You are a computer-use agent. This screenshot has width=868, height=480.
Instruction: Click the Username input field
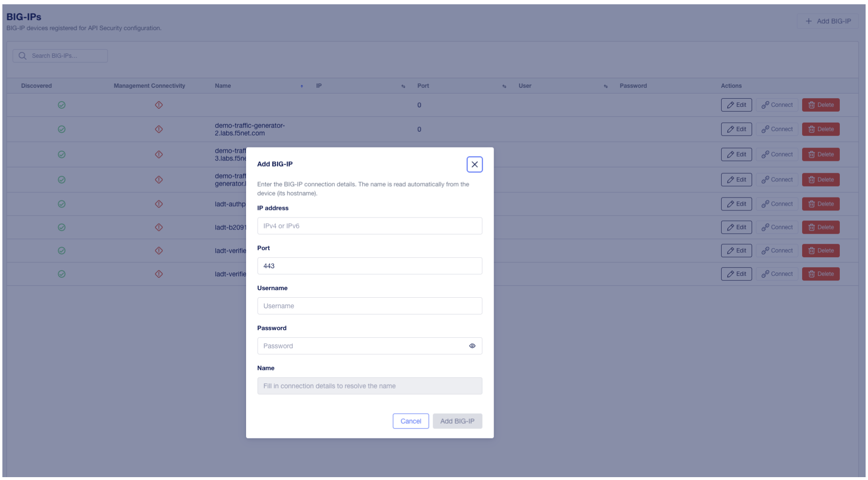(369, 306)
